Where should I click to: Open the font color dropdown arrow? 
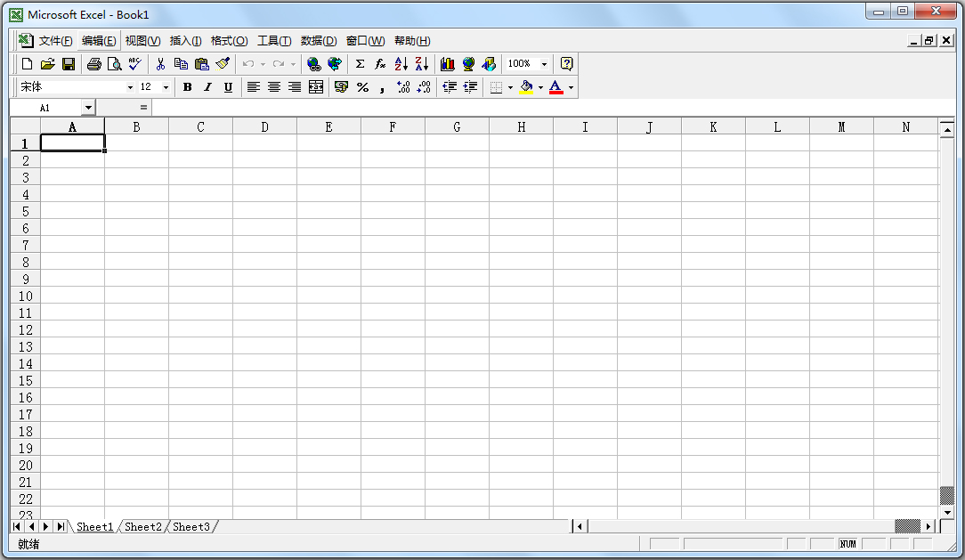tap(572, 87)
